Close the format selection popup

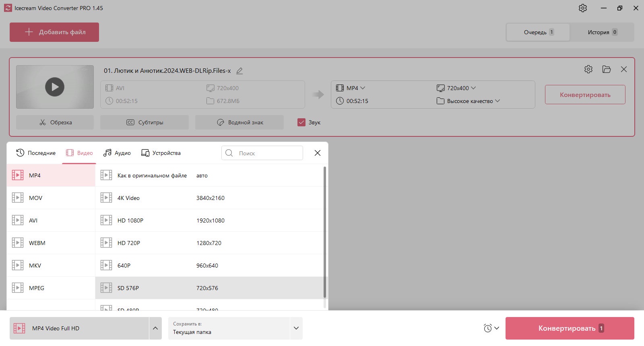(x=318, y=153)
